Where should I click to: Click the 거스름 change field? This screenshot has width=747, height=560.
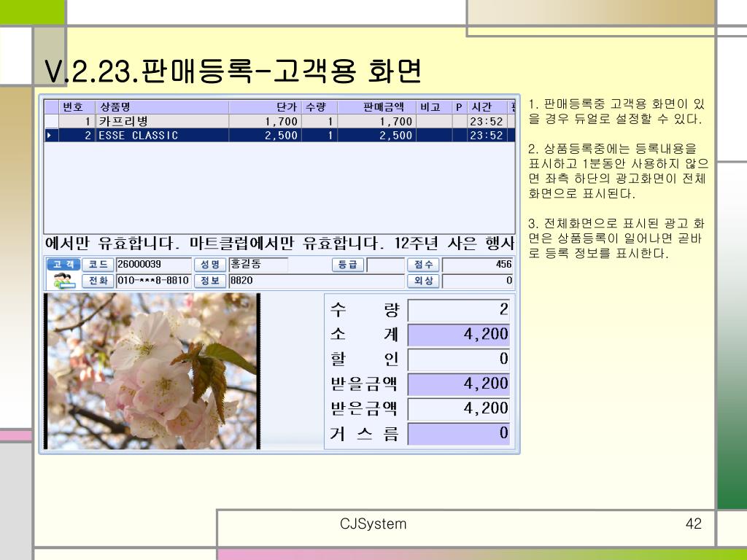[459, 433]
